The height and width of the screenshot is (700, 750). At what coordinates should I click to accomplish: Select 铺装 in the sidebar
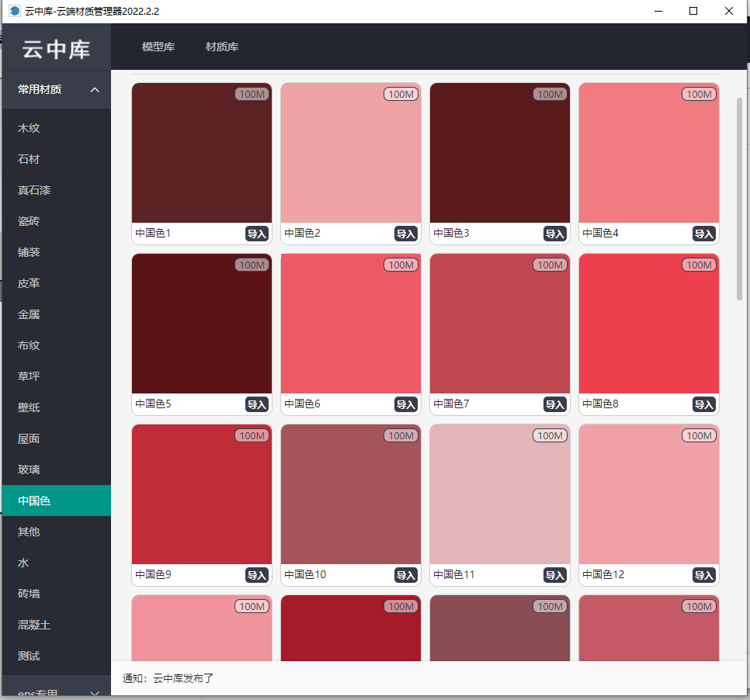click(x=57, y=252)
